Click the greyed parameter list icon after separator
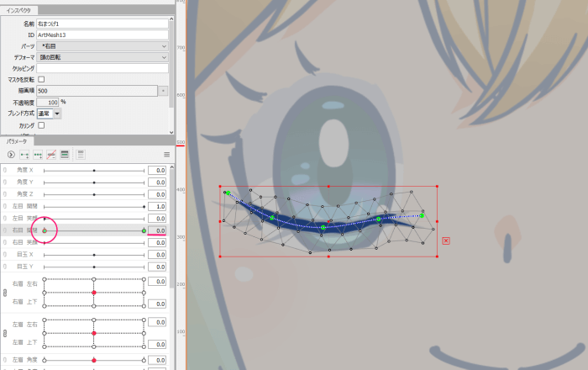Screen dimensions: 588x370 81,154
